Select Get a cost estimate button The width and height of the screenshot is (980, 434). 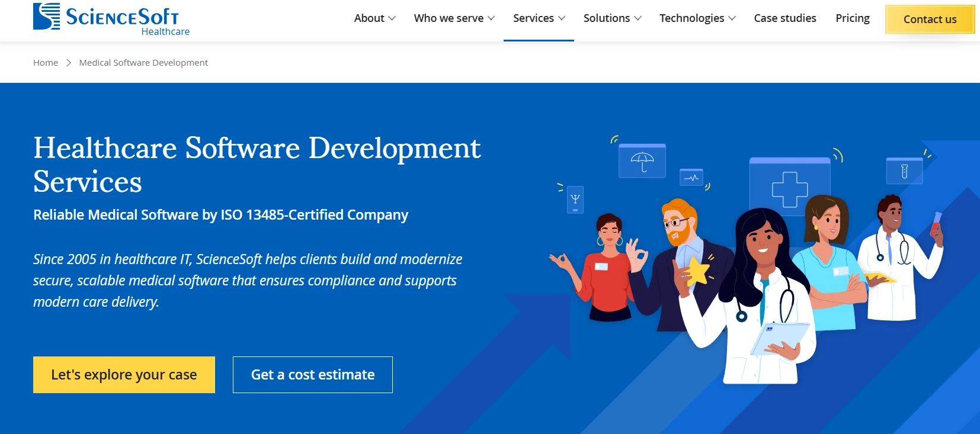313,375
